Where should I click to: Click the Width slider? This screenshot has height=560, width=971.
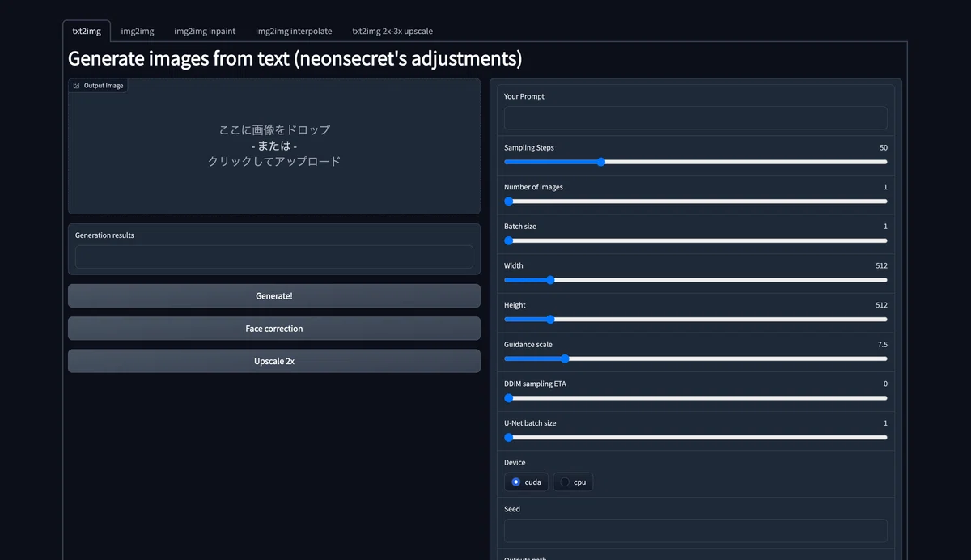pos(696,280)
